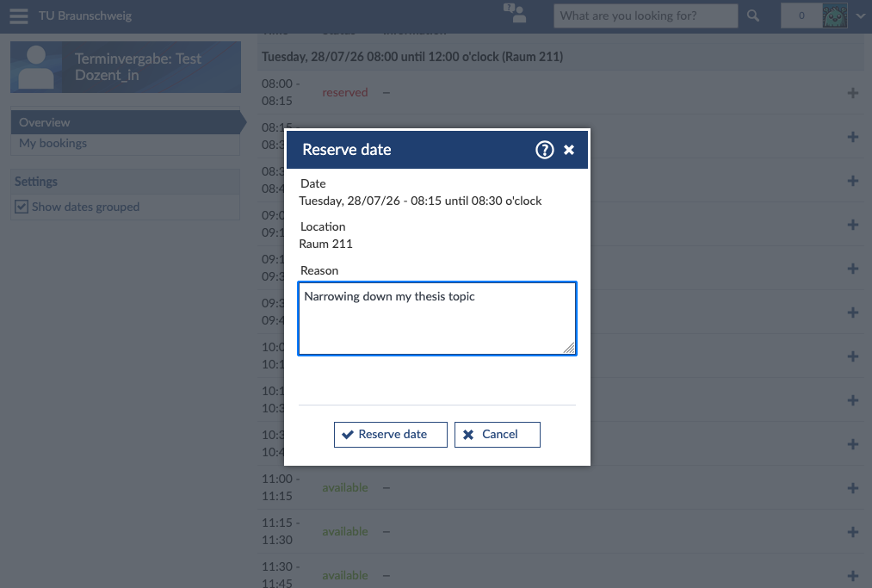Viewport: 872px width, 588px height.
Task: Click the Cancel button
Action: coord(498,435)
